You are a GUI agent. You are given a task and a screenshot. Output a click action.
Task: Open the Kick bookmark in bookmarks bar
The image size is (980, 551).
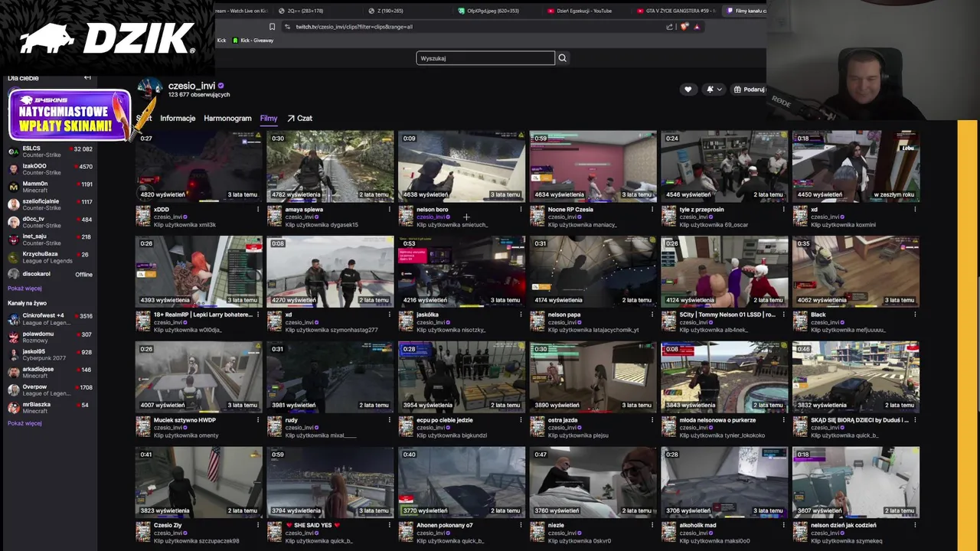pyautogui.click(x=221, y=41)
